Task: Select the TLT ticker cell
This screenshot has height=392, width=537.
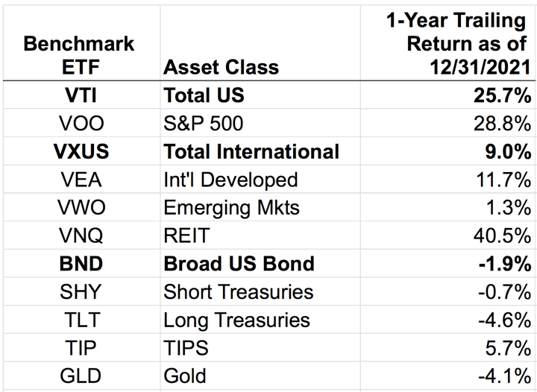Action: [81, 319]
